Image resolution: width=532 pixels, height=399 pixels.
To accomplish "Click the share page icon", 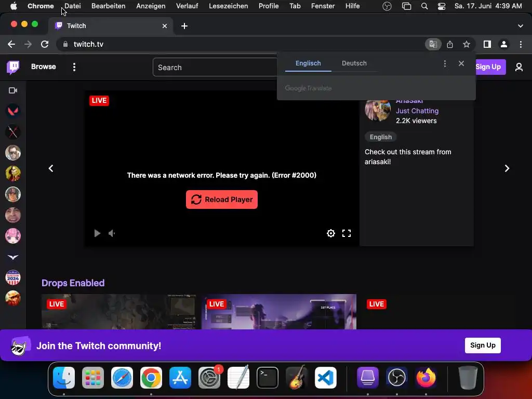I will pyautogui.click(x=450, y=44).
